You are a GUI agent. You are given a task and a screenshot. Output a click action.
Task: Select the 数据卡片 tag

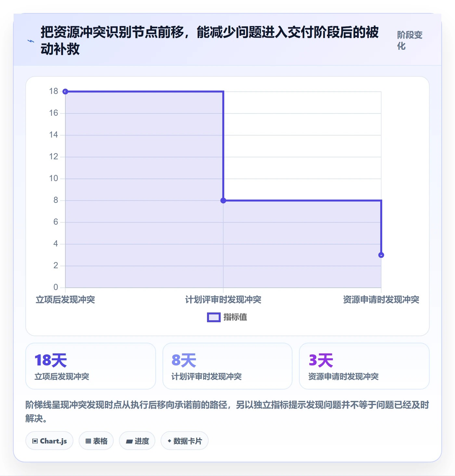185,441
